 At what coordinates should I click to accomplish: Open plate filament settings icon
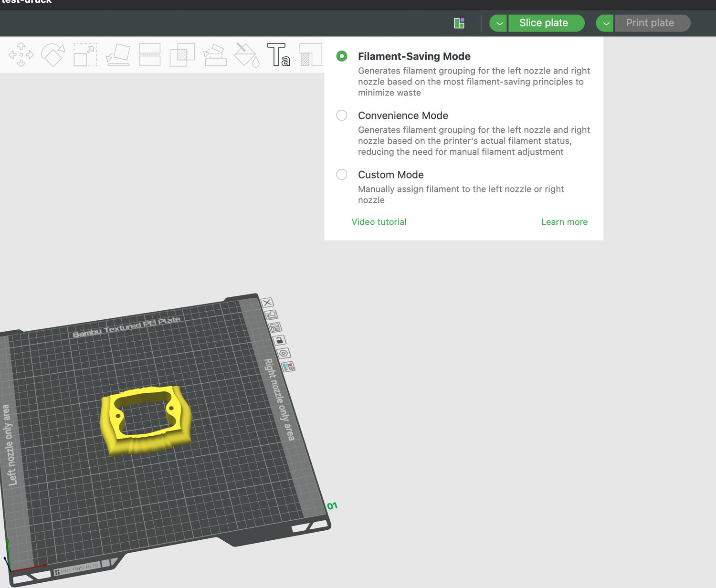288,367
